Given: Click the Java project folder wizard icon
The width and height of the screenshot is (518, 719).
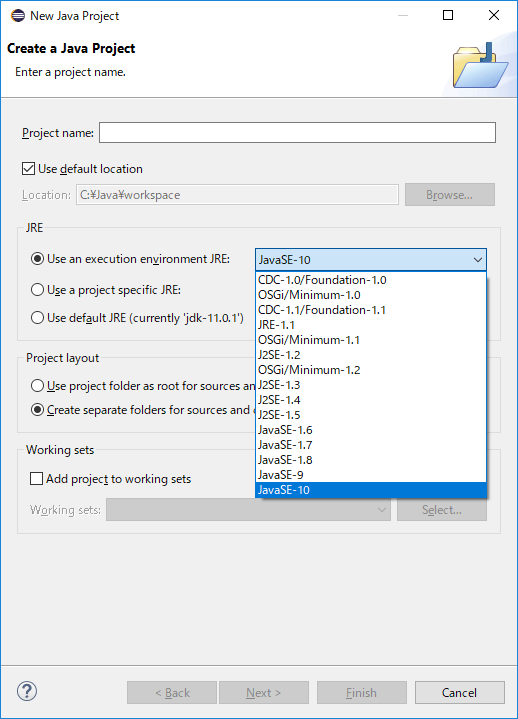Looking at the screenshot, I should (480, 66).
